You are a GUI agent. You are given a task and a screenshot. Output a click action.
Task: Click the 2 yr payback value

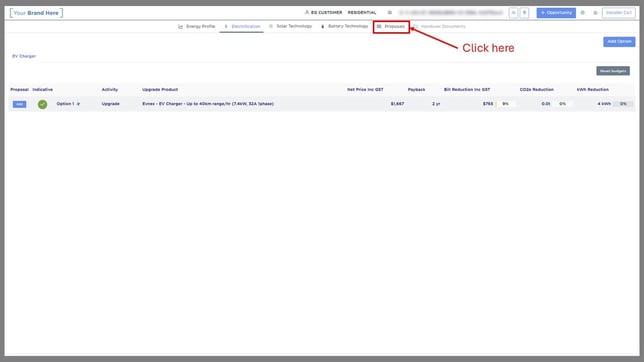[x=436, y=104]
